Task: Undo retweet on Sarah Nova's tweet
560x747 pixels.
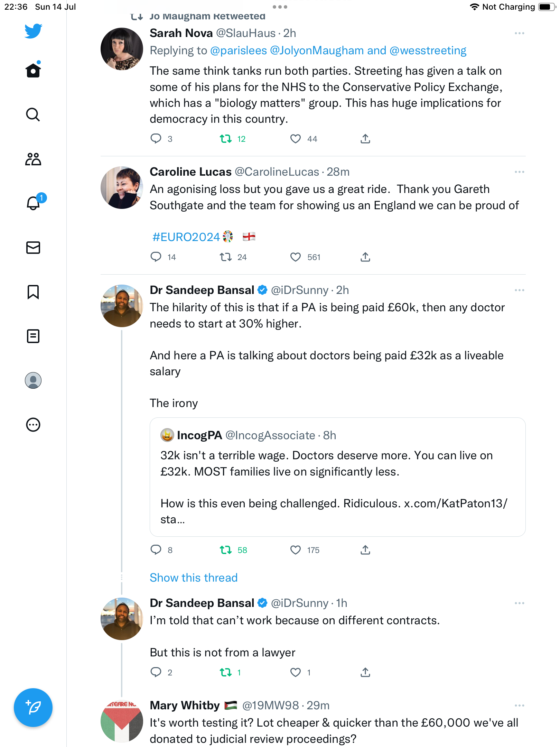Action: coord(226,139)
